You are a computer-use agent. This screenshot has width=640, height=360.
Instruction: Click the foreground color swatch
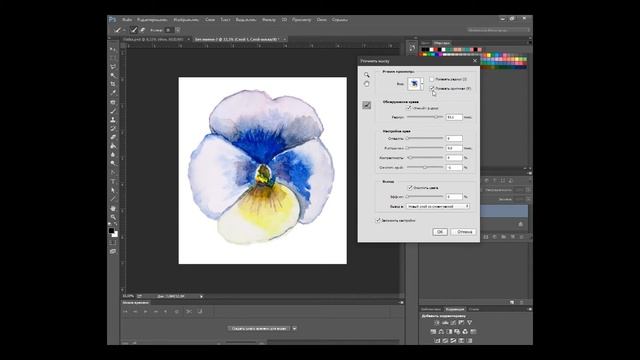coord(111,231)
